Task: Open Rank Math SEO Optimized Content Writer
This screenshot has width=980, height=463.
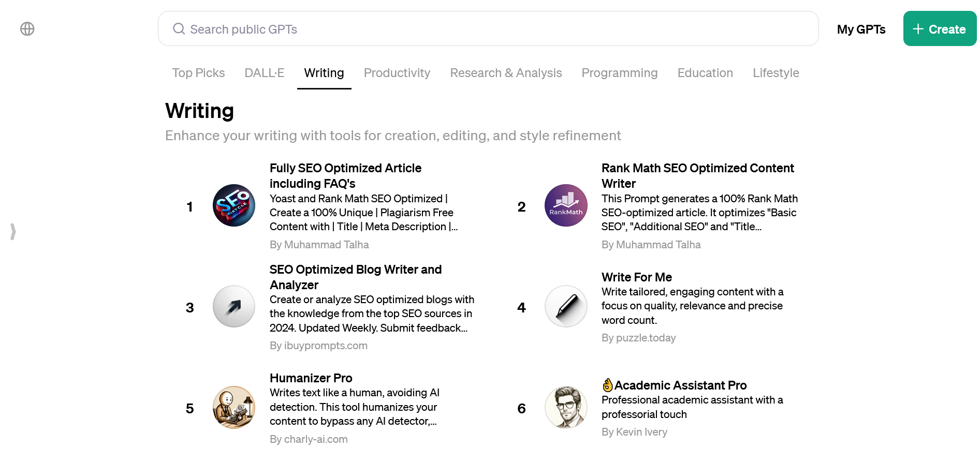Action: pos(697,176)
